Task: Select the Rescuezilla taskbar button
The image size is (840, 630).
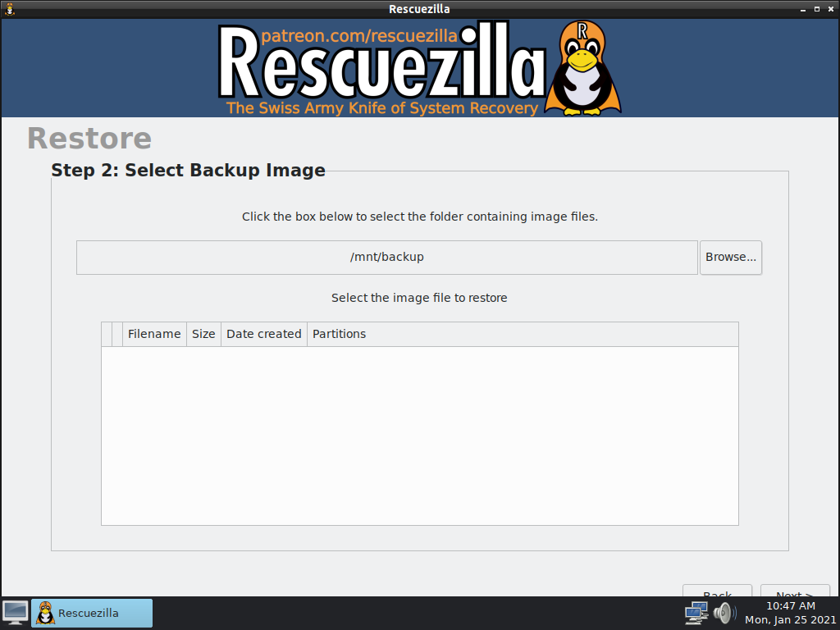Action: 92,613
